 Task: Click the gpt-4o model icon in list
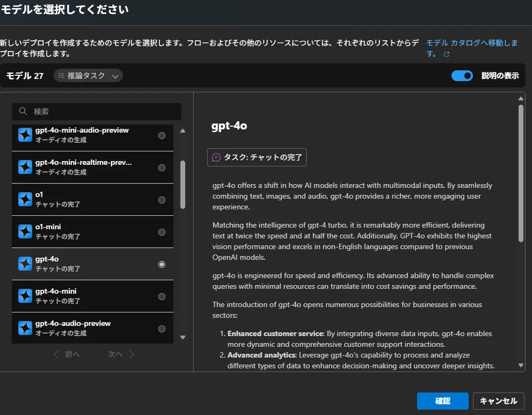[25, 264]
